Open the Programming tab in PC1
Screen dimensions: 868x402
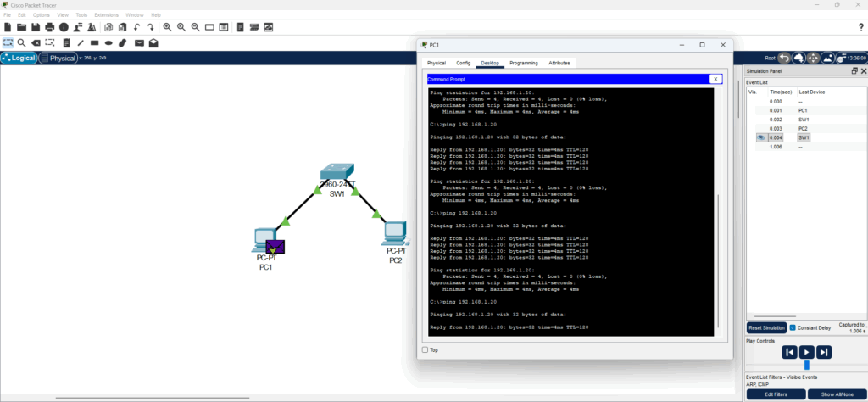click(x=523, y=63)
